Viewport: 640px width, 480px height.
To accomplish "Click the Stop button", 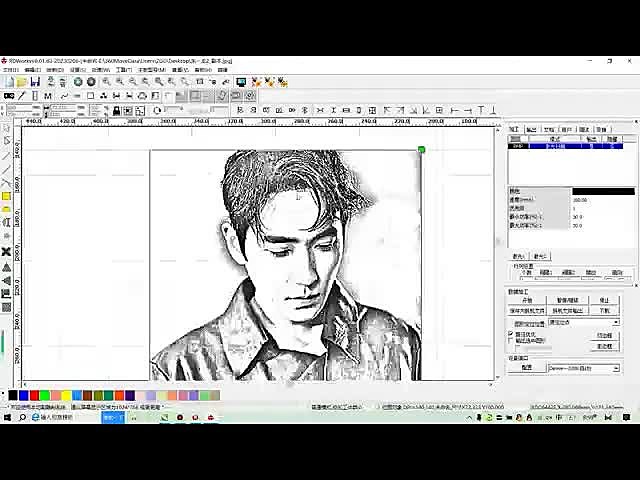I will click(604, 300).
